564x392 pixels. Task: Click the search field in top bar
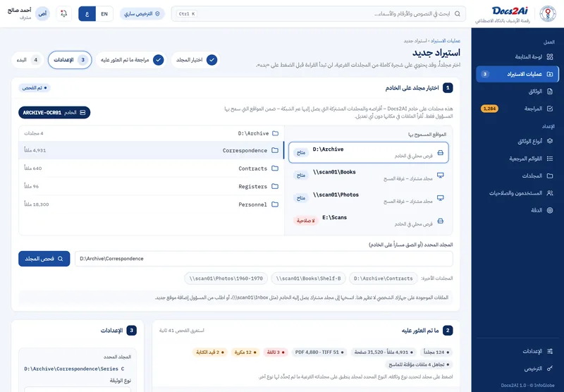(319, 13)
